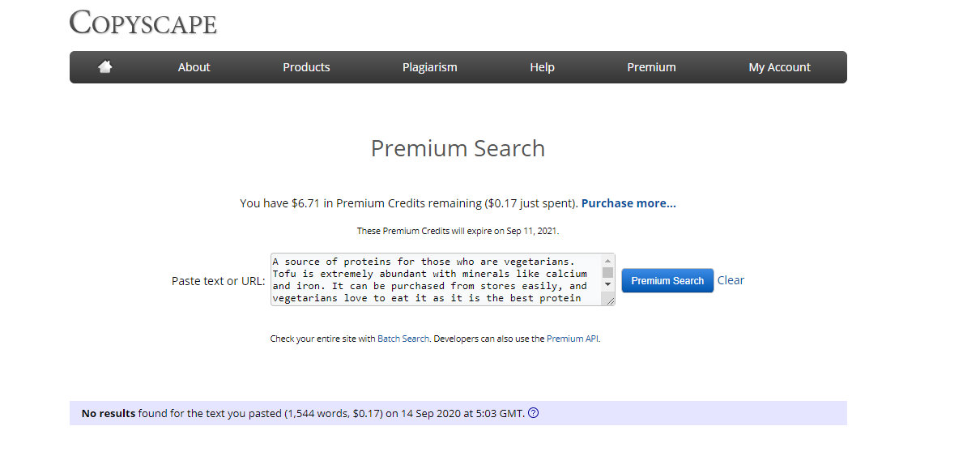Click the Premium Search button
The image size is (980, 473).
click(x=667, y=280)
